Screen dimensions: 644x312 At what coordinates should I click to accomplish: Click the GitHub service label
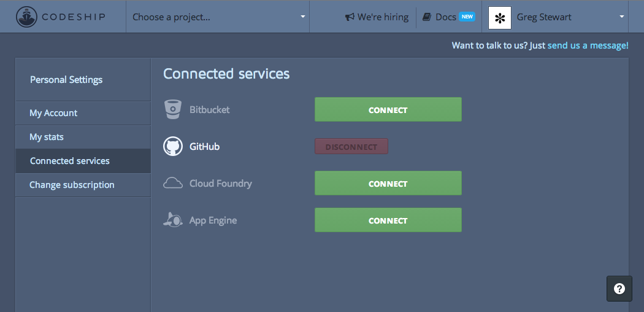click(204, 147)
